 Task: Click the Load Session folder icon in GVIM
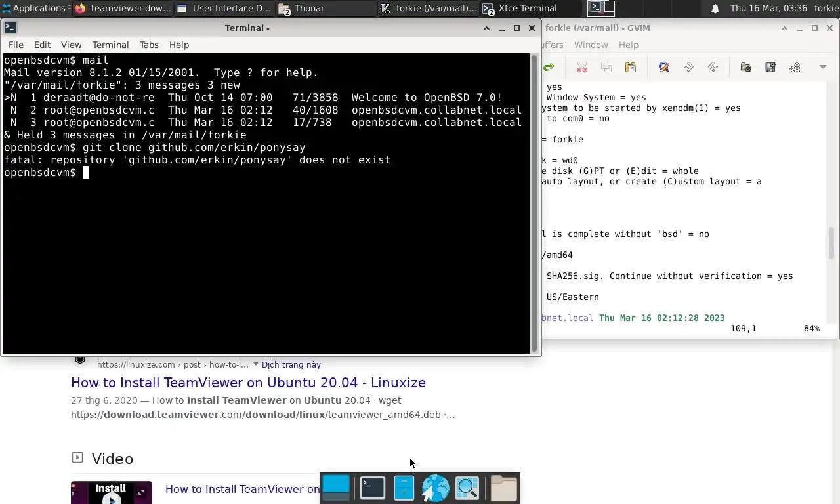coord(745,67)
